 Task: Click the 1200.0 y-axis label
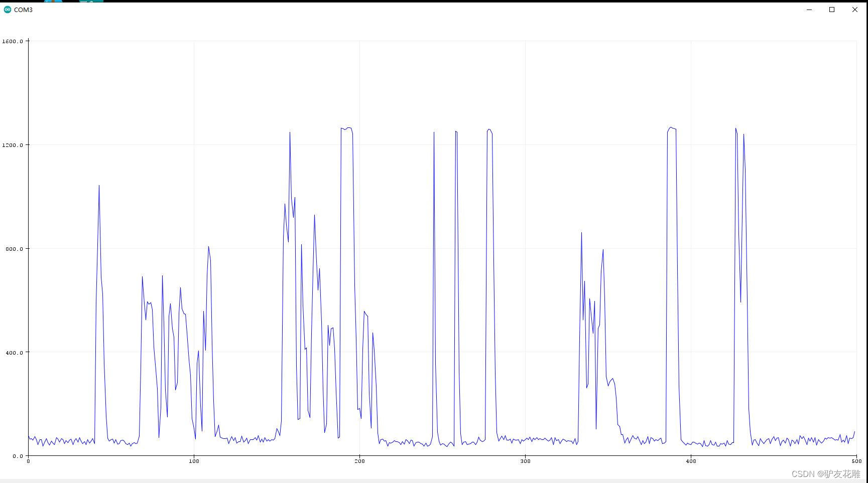pos(13,145)
